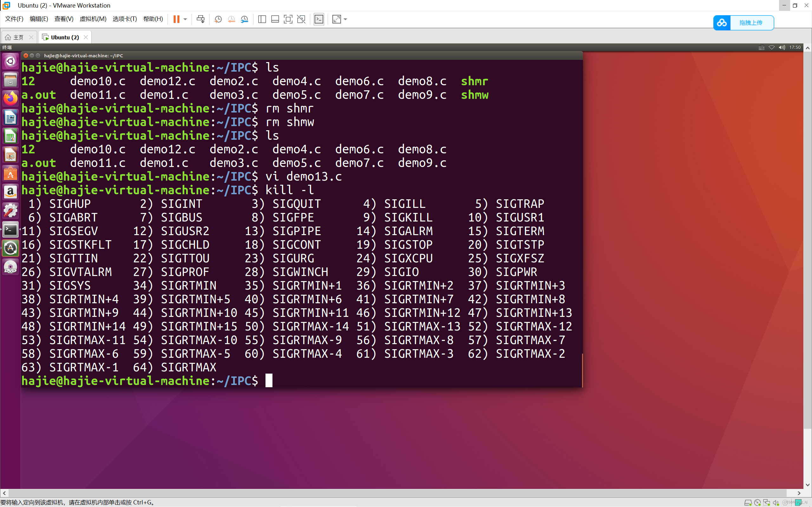Enter full screen mode
812x507 pixels.
coord(288,19)
